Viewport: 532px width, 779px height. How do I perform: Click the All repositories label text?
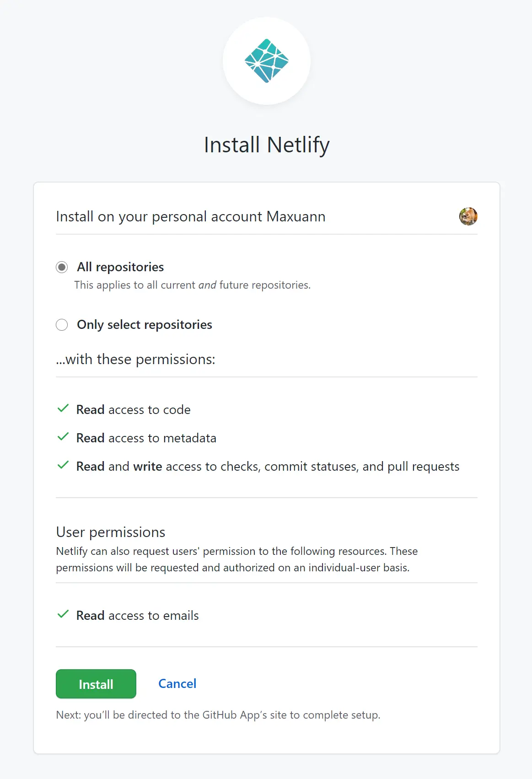[x=120, y=267]
